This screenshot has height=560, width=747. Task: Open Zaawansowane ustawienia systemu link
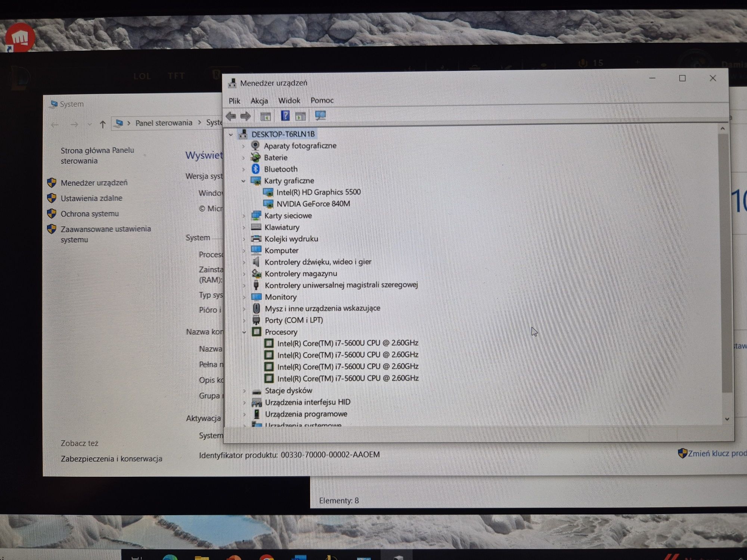(106, 234)
